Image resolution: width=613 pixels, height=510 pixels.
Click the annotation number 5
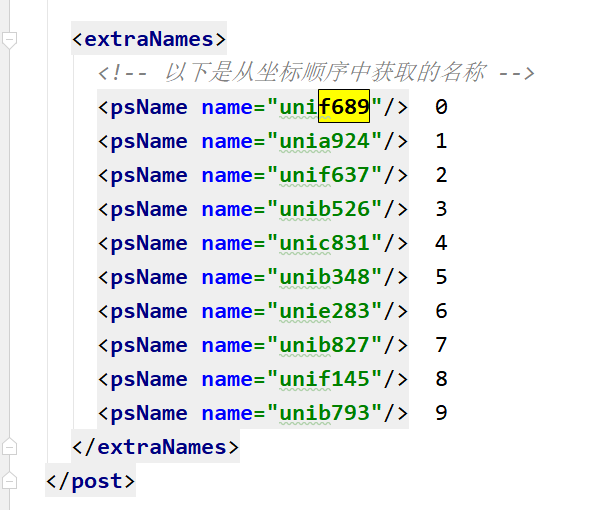point(441,277)
